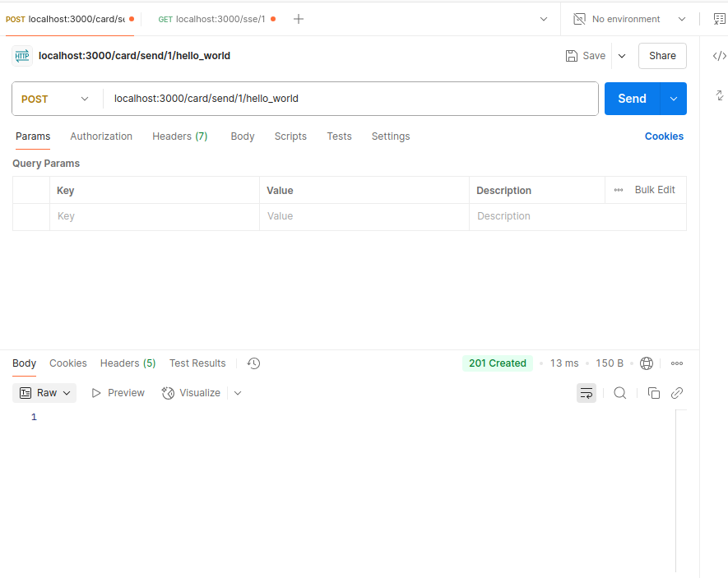Click the query param Key field
The height and width of the screenshot is (578, 728).
pyautogui.click(x=155, y=216)
